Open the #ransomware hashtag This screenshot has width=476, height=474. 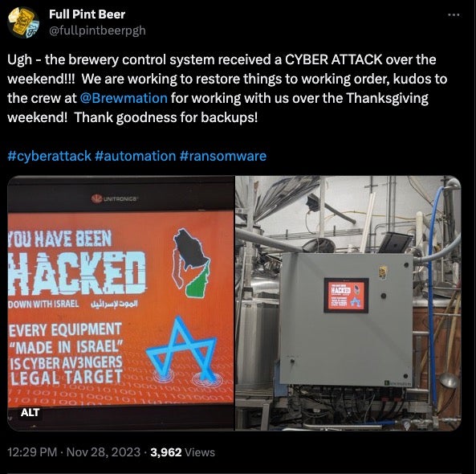223,156
